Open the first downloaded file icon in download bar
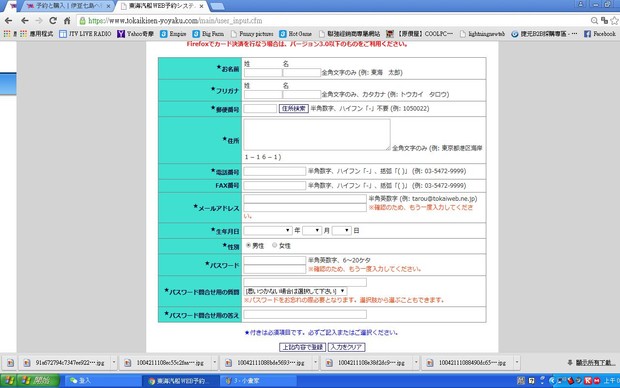The height and width of the screenshot is (388, 620). click(x=10, y=362)
